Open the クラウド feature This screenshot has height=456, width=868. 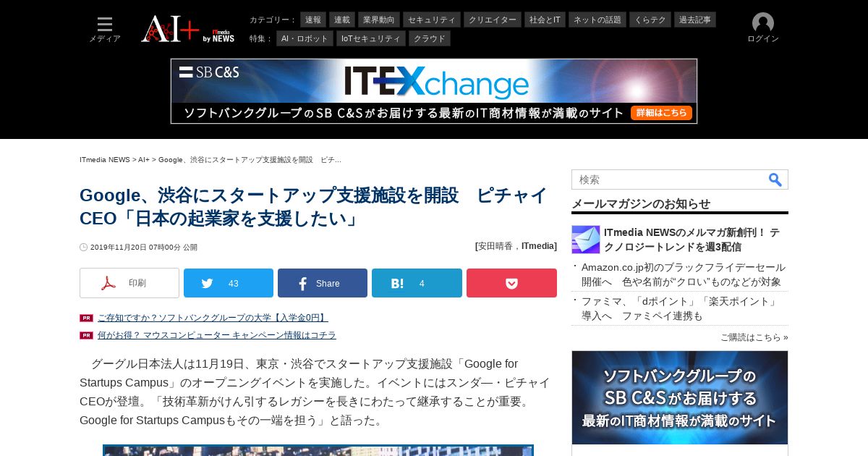430,38
